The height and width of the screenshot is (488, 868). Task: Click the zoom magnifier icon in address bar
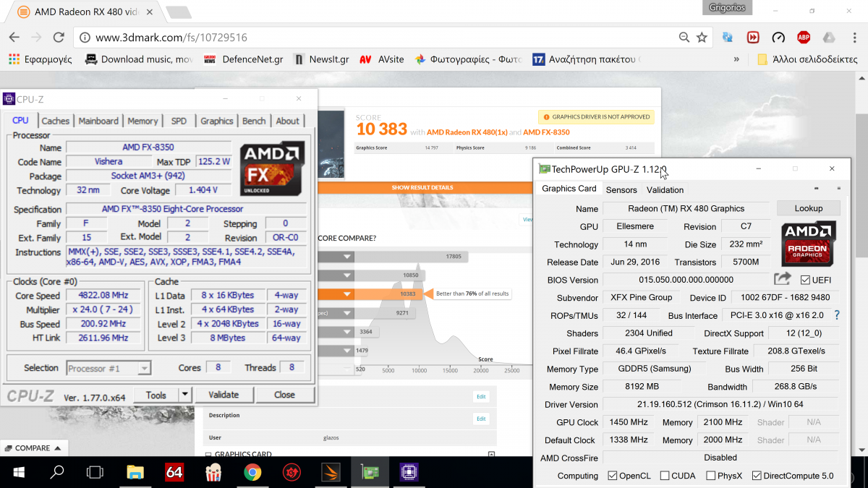pyautogui.click(x=684, y=38)
